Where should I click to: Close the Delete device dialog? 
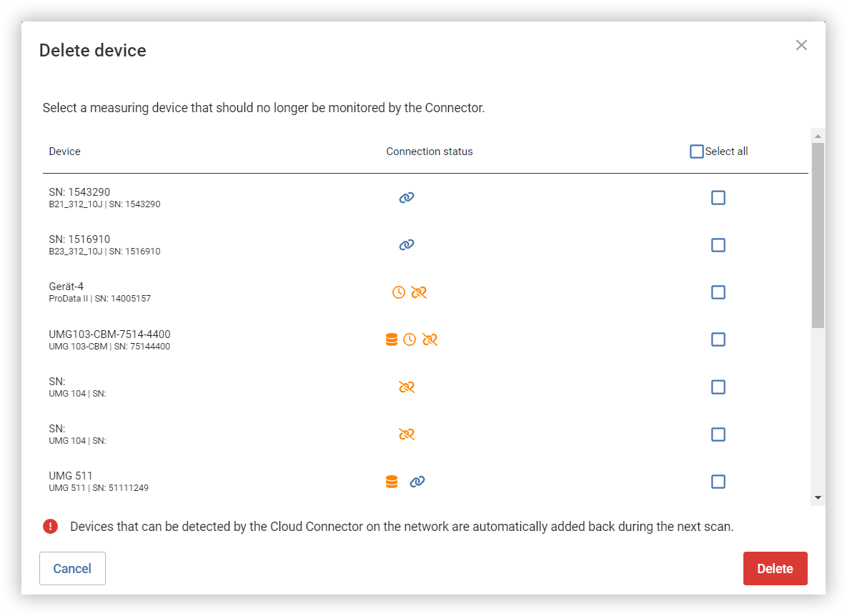coord(801,45)
